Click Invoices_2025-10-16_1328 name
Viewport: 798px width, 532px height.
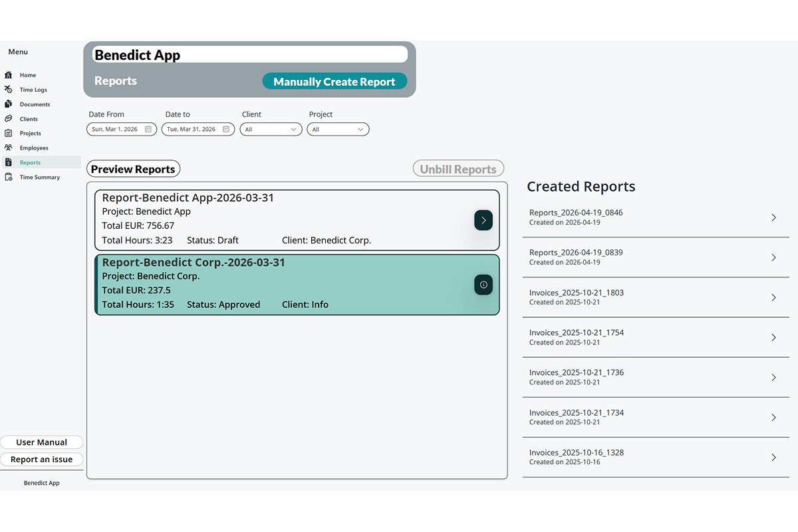tap(577, 452)
